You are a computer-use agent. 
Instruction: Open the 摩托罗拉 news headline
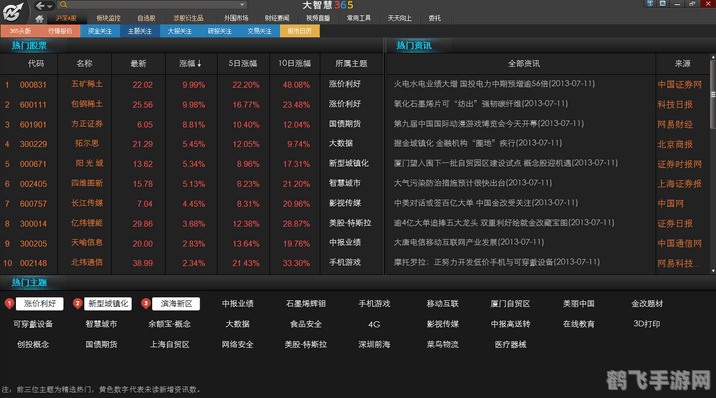tap(497, 262)
